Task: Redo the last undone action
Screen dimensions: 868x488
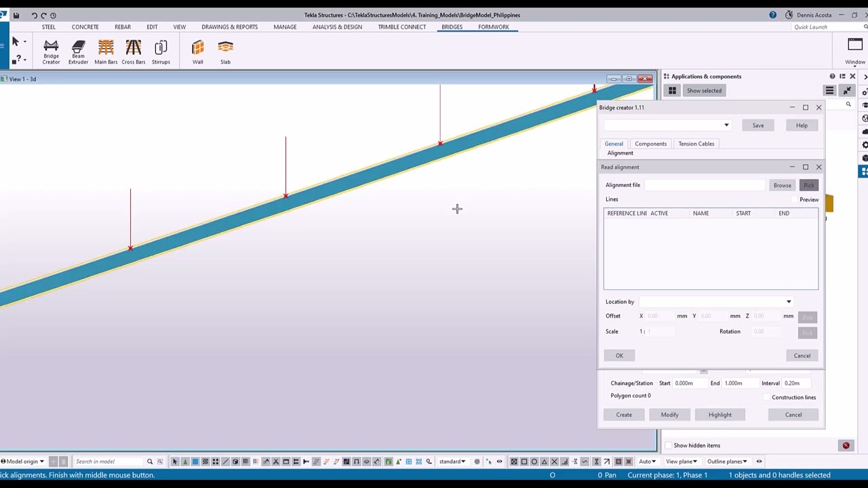Action: (43, 15)
